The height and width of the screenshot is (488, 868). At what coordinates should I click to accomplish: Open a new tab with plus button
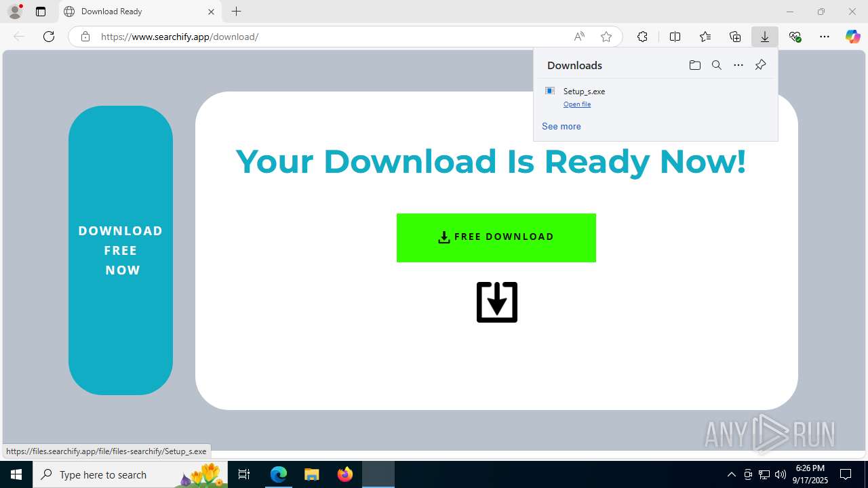[x=236, y=12]
